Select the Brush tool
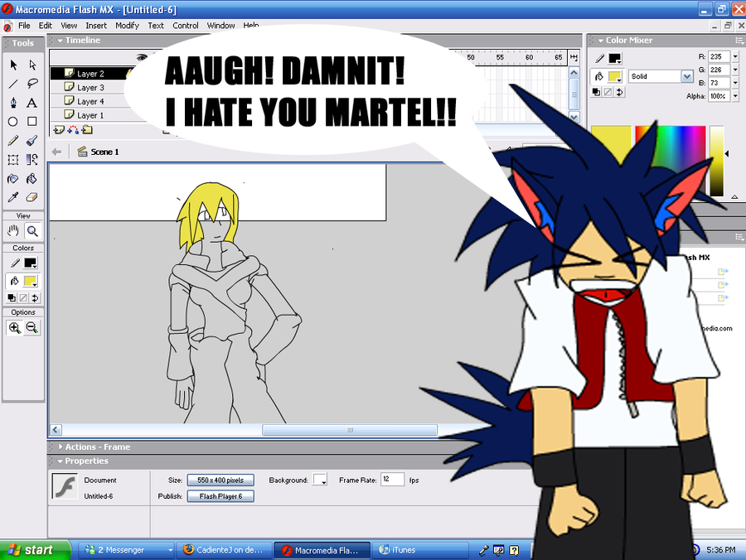The height and width of the screenshot is (560, 746). point(32,141)
